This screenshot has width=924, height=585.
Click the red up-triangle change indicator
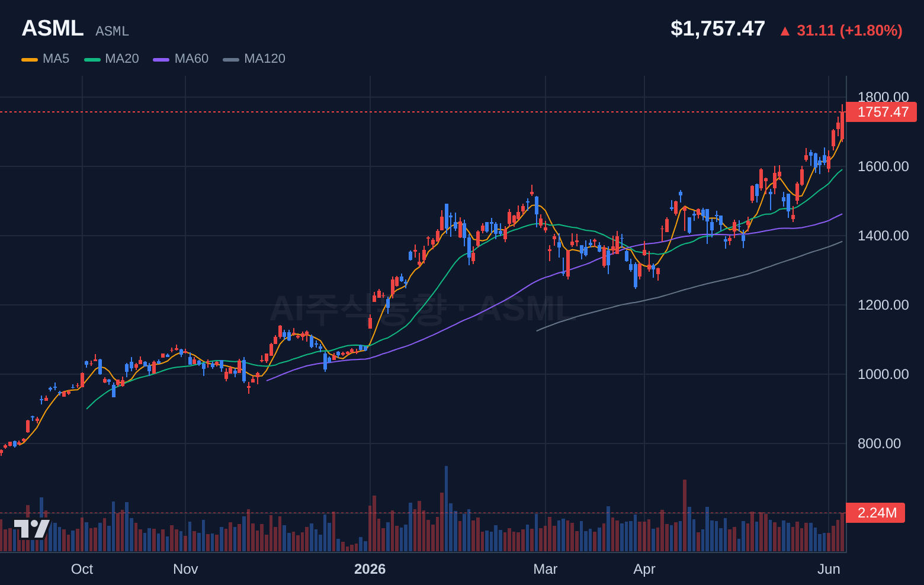785,31
